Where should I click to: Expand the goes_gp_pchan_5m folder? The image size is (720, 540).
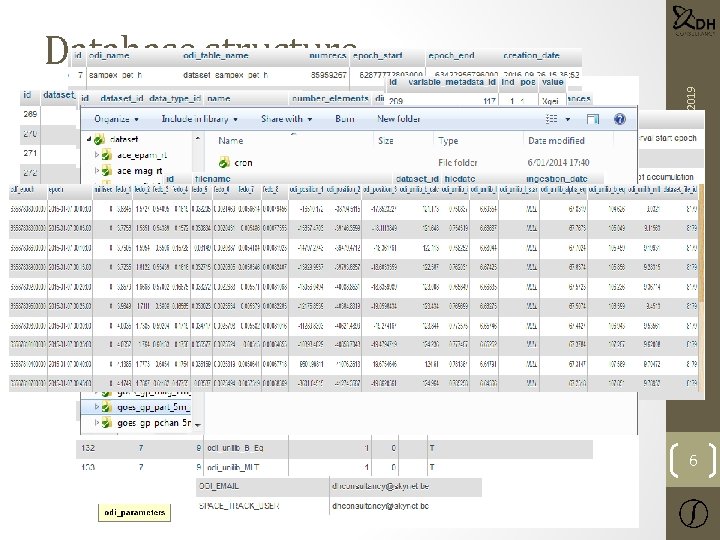point(96,422)
